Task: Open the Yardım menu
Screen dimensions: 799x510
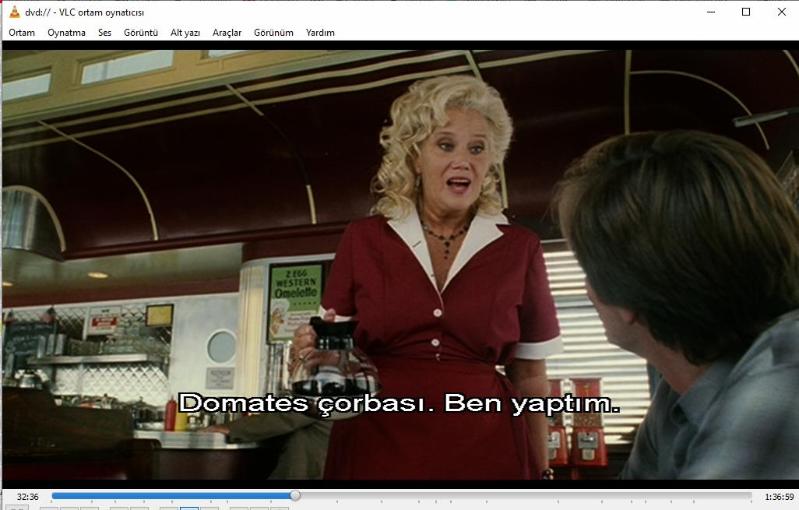Action: (x=320, y=33)
